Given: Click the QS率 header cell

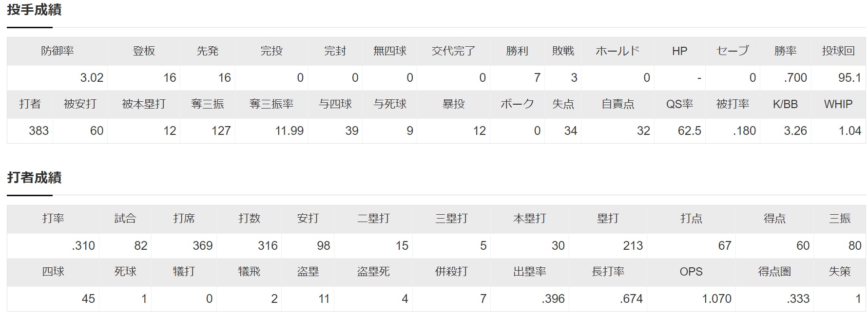Looking at the screenshot, I should click(x=679, y=104).
